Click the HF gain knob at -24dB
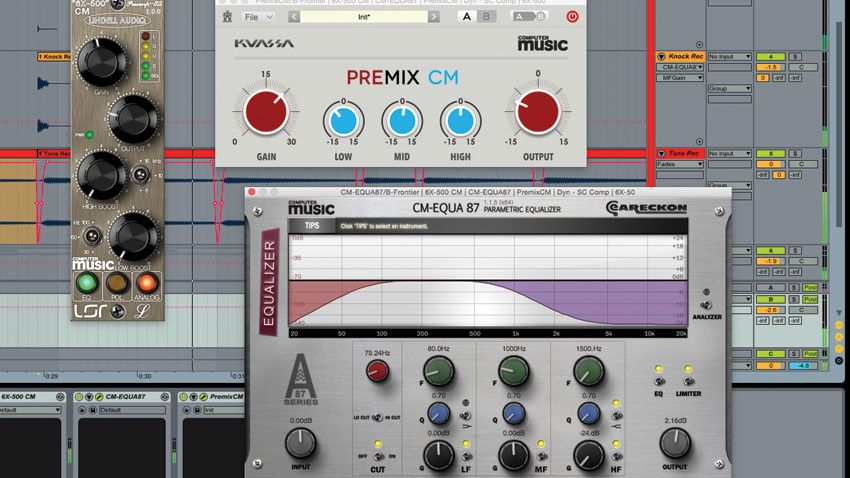 (x=589, y=455)
